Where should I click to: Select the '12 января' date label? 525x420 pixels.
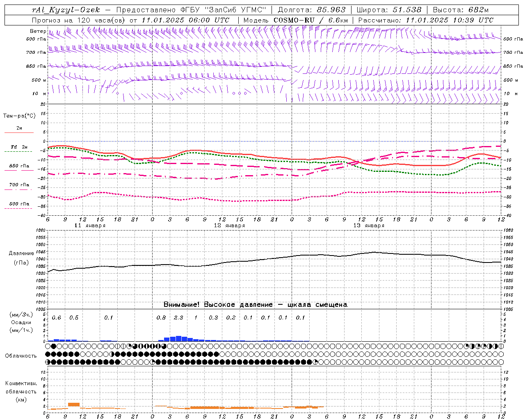point(229,226)
